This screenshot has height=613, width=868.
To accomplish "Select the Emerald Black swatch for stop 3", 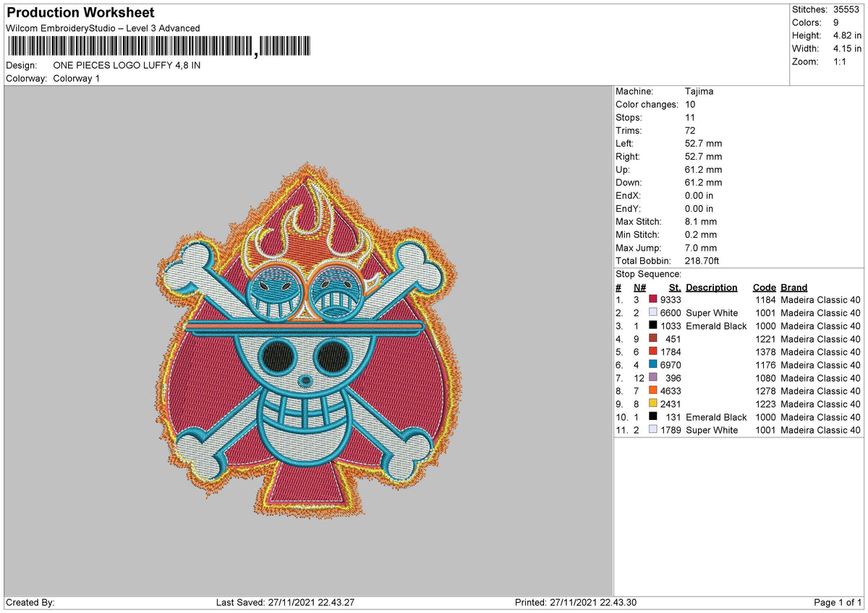I will (655, 326).
